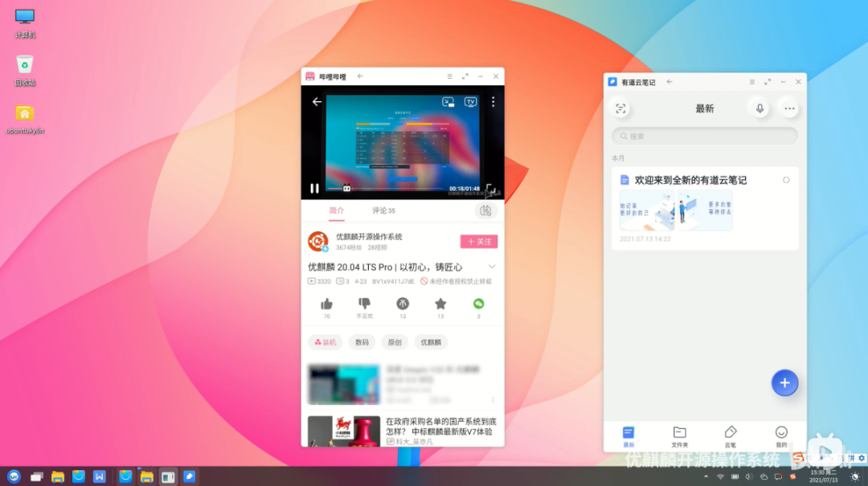This screenshot has height=486, width=868.
Task: Like the video with thumbs up
Action: pyautogui.click(x=326, y=304)
